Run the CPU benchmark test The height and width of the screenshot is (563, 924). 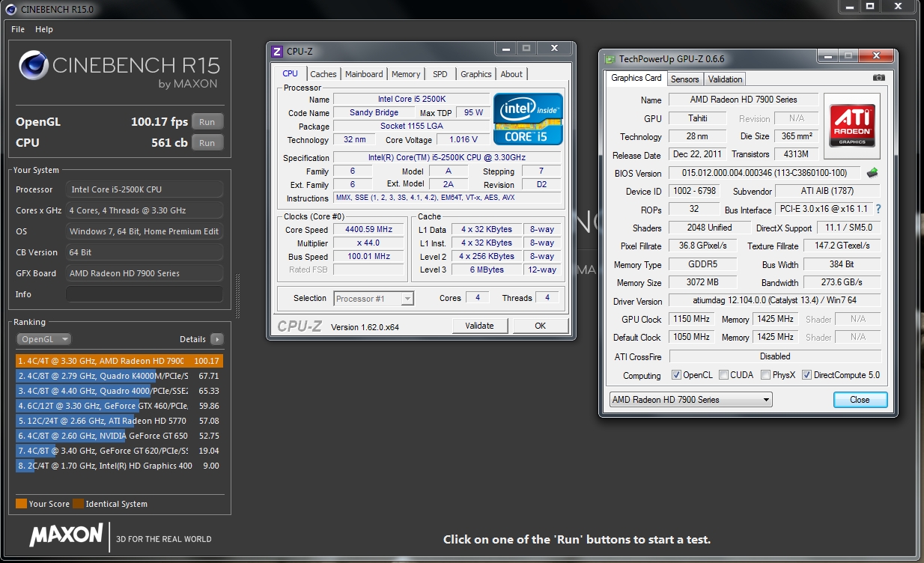click(207, 143)
